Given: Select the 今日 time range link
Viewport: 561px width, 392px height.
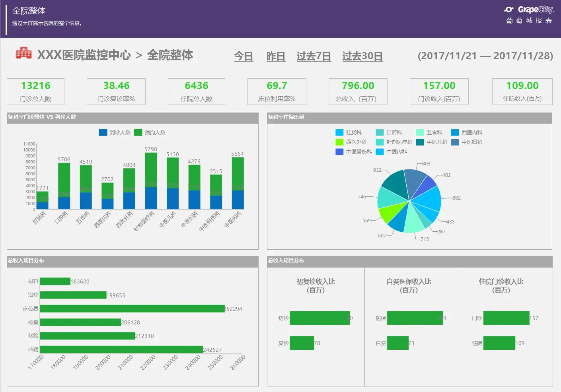Looking at the screenshot, I should point(244,56).
